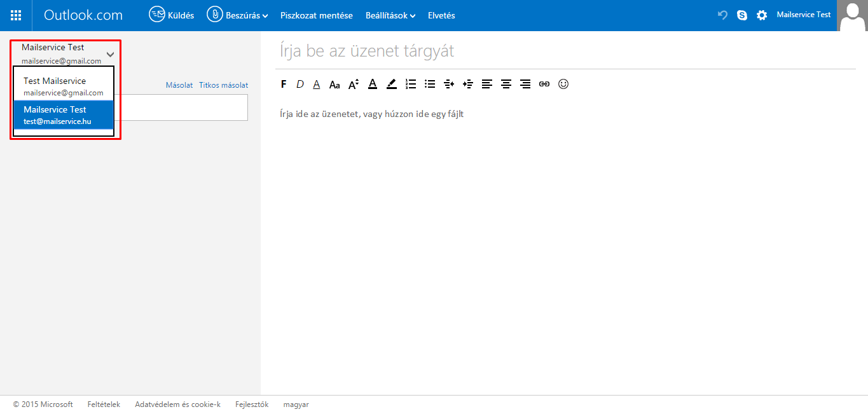Open the font color picker
868x414 pixels.
point(373,84)
